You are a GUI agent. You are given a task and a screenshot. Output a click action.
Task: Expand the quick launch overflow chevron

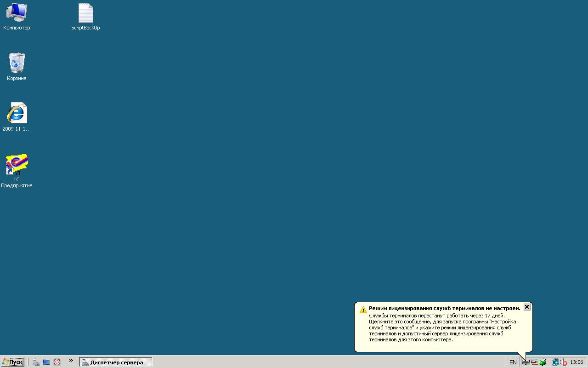pyautogui.click(x=71, y=361)
